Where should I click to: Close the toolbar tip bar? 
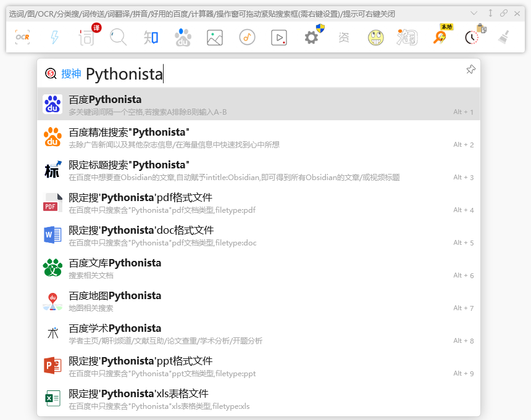point(517,14)
